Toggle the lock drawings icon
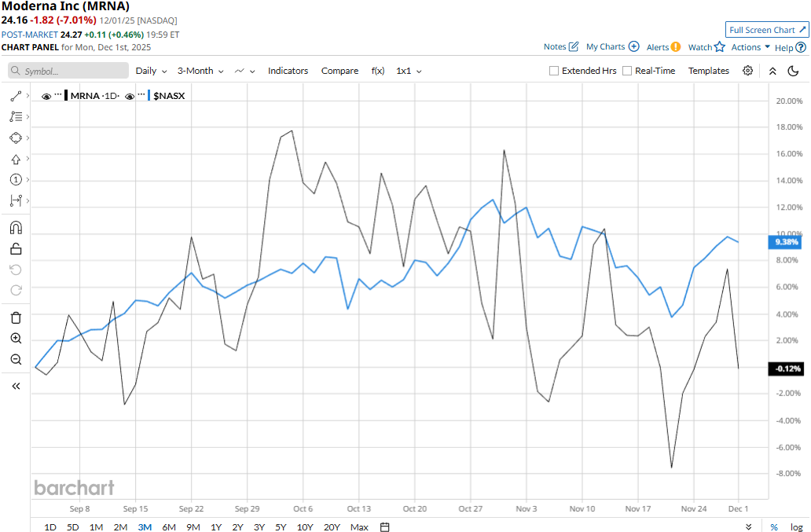The image size is (811, 532). 16,249
